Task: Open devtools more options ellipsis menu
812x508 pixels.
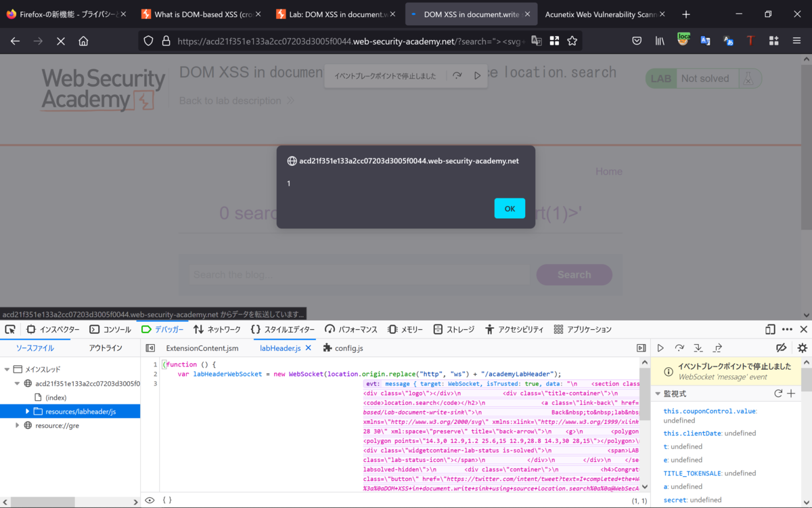Action: pos(787,329)
